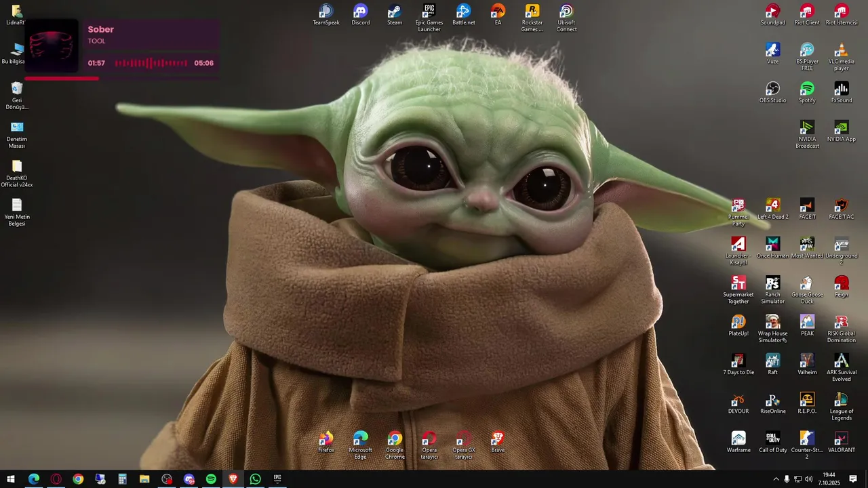Click the 'TOOL' artist name in the player
The image size is (868, 488).
(96, 41)
